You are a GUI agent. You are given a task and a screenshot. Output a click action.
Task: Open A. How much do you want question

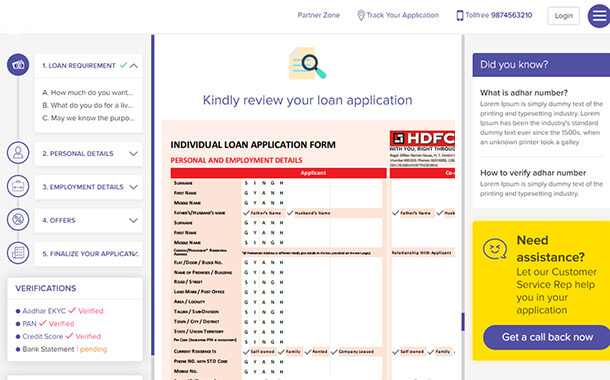[88, 93]
